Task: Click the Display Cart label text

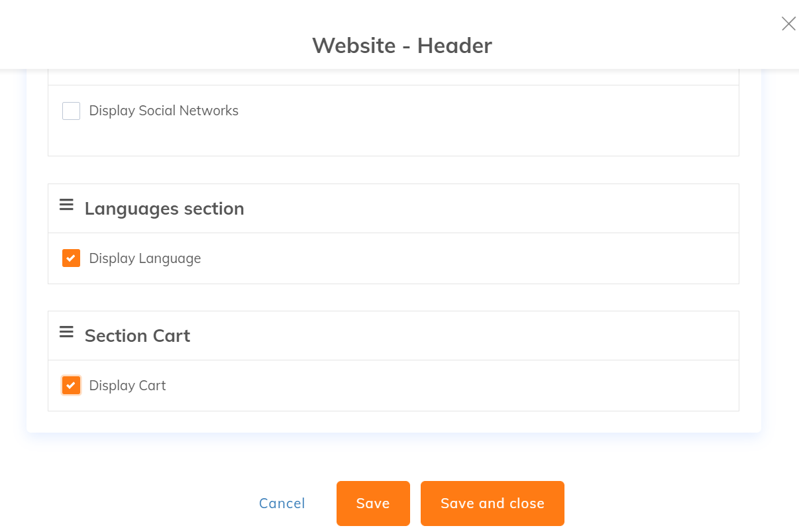Action: [127, 386]
